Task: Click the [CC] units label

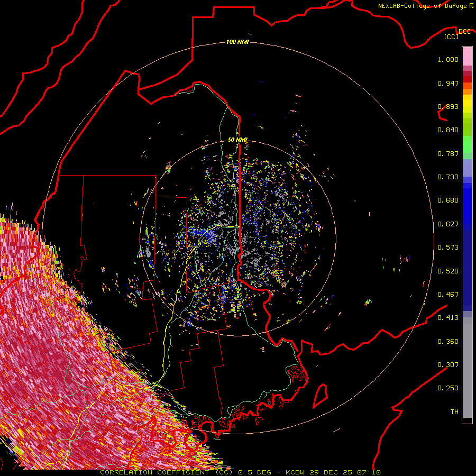Action: [x=452, y=36]
